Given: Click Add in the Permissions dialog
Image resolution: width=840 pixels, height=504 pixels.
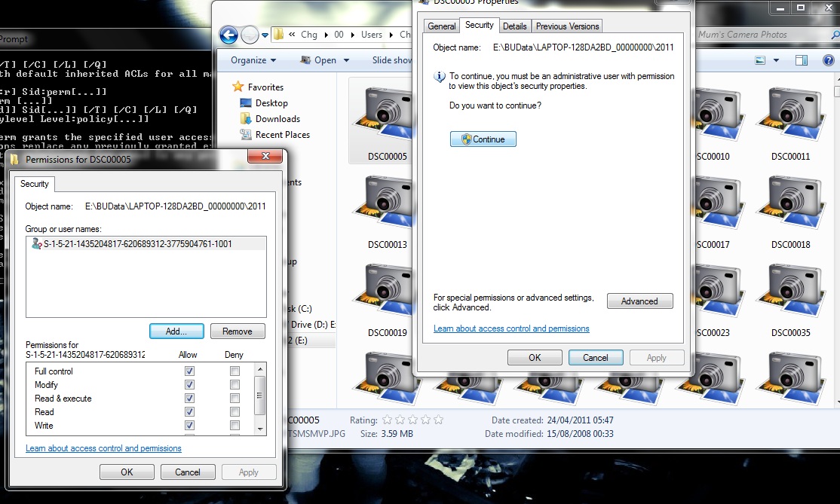Looking at the screenshot, I should click(x=176, y=331).
